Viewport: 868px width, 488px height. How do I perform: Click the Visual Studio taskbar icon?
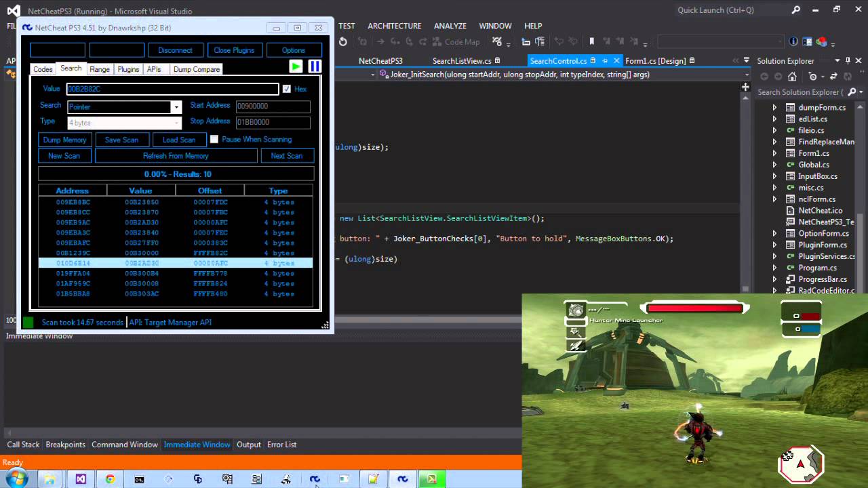[81, 479]
